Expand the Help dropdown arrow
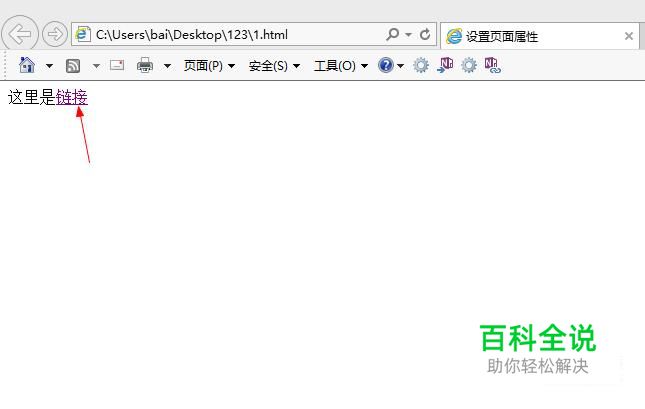This screenshot has width=645, height=409. [x=400, y=66]
